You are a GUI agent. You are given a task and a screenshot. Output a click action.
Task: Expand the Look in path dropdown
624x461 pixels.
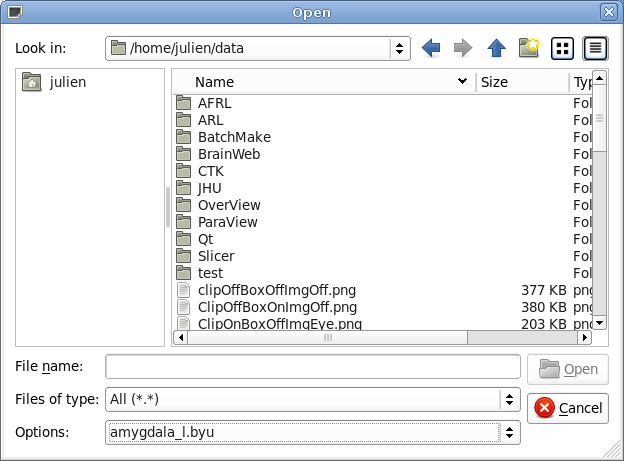[400, 48]
